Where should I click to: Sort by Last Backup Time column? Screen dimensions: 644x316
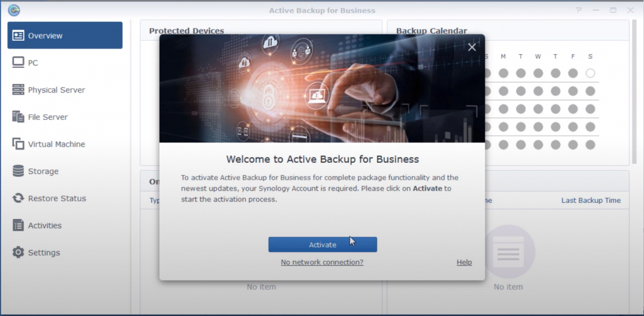(x=591, y=200)
